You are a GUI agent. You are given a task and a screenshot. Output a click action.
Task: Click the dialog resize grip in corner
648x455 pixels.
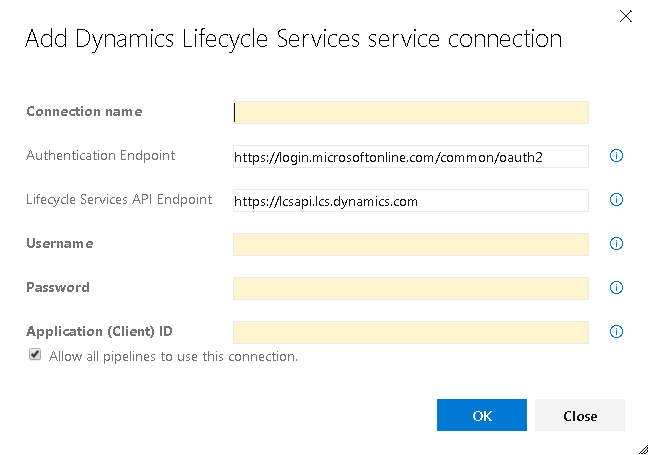tap(643, 449)
